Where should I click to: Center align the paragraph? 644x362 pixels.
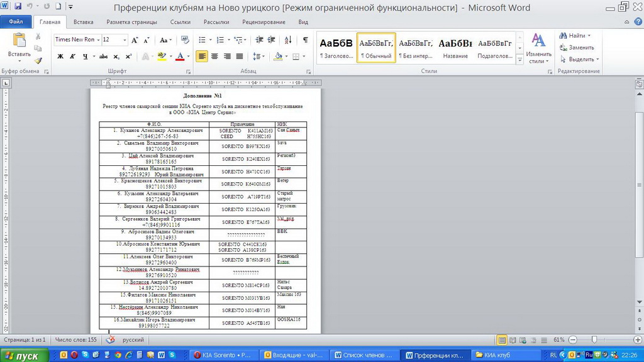(214, 56)
